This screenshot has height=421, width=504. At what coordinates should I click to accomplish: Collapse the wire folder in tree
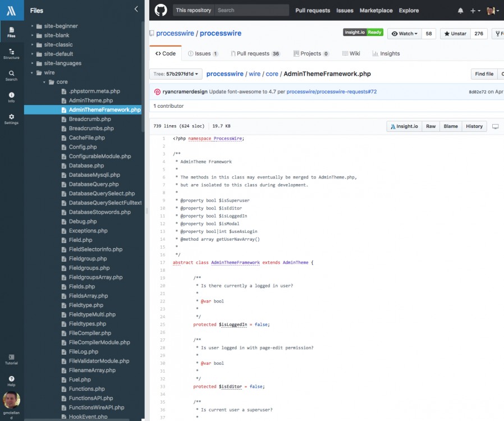pos(33,73)
